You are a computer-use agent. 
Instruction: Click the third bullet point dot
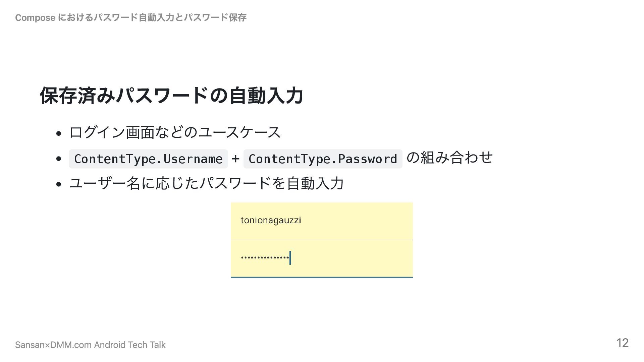click(x=59, y=184)
